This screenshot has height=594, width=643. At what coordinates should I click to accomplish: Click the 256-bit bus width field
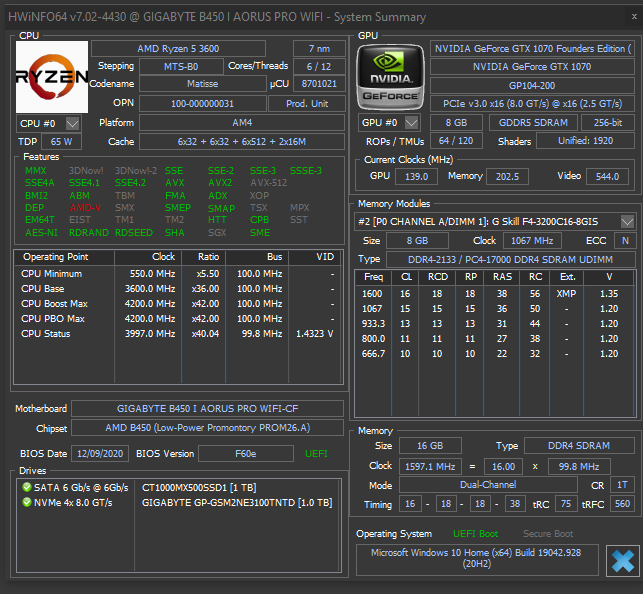point(608,123)
